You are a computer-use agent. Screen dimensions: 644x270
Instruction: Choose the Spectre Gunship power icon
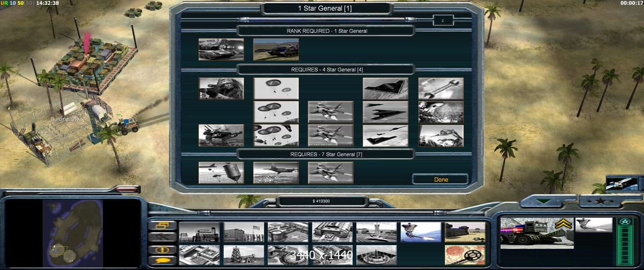275,173
